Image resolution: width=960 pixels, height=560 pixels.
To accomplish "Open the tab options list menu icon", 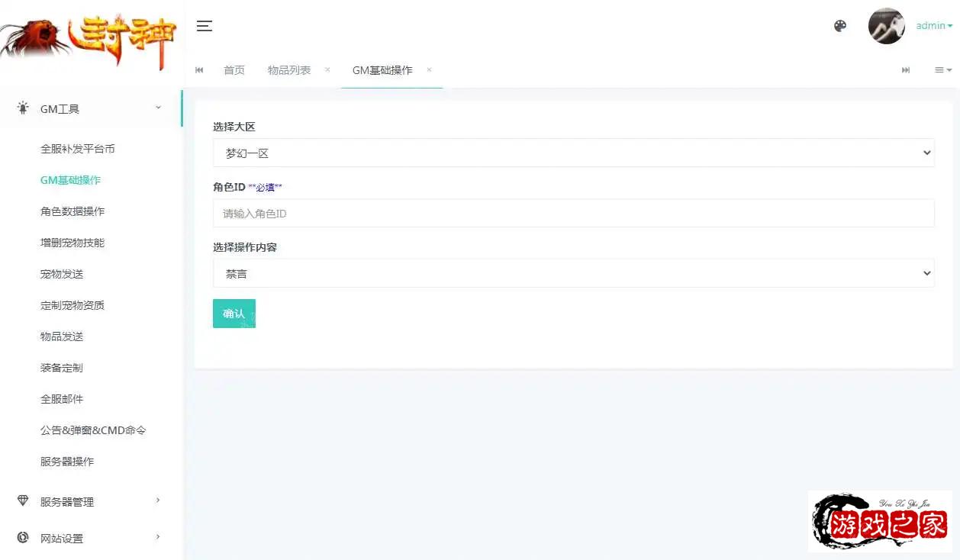I will [943, 70].
